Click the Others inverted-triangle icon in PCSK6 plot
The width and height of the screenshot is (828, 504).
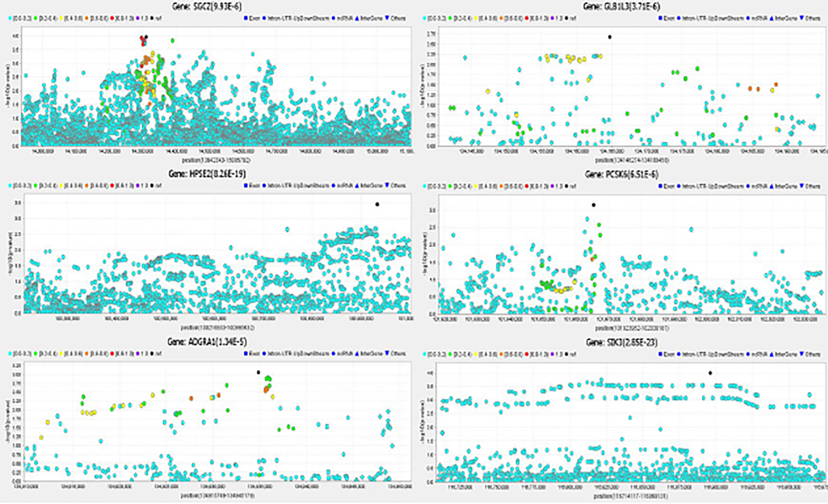[x=802, y=185]
